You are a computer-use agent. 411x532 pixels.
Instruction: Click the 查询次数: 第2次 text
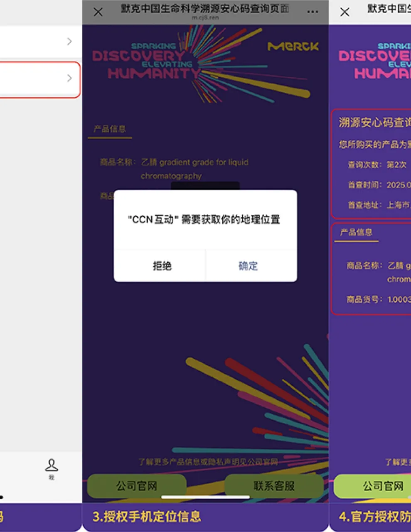click(x=377, y=165)
